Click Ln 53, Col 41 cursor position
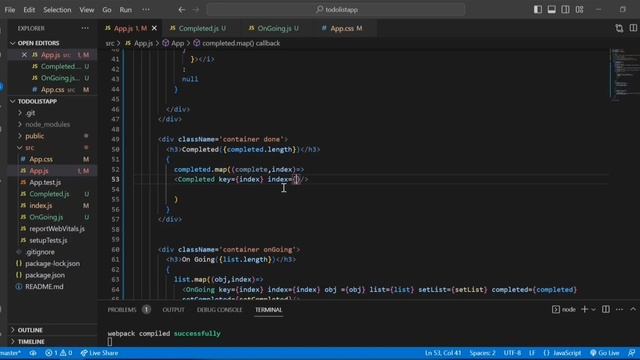The height and width of the screenshot is (360, 640). (x=442, y=353)
